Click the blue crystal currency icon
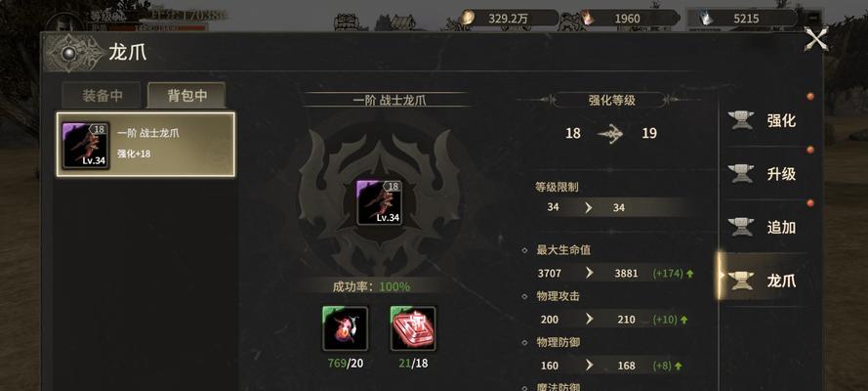 pyautogui.click(x=705, y=19)
